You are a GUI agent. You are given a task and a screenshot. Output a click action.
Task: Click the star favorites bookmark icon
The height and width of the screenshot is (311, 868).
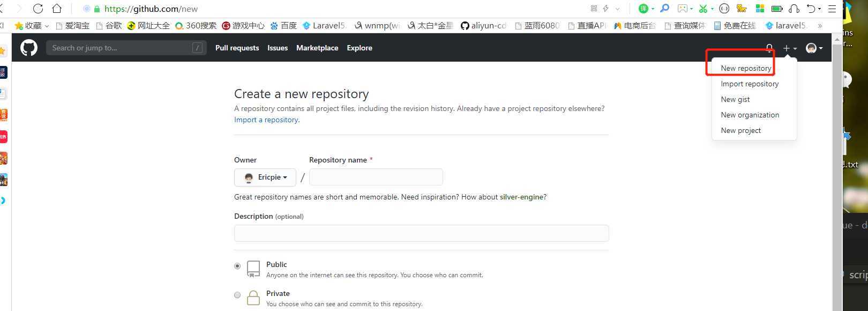(x=19, y=26)
